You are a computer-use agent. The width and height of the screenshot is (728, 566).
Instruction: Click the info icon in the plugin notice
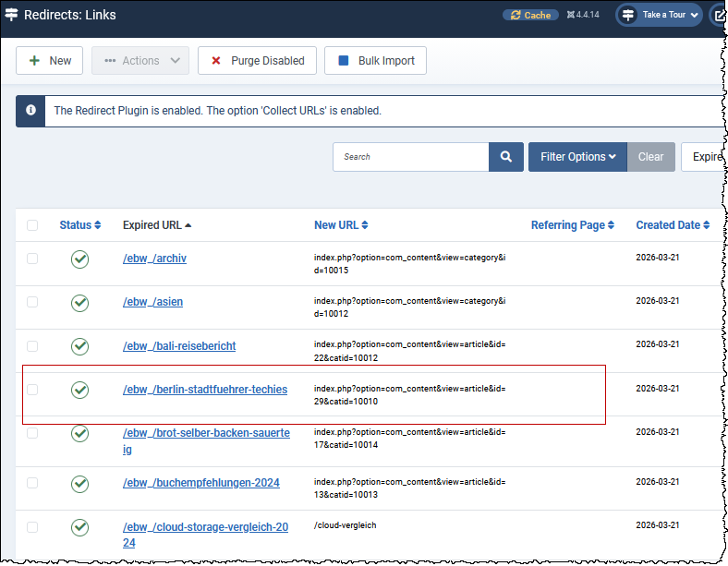click(x=31, y=111)
